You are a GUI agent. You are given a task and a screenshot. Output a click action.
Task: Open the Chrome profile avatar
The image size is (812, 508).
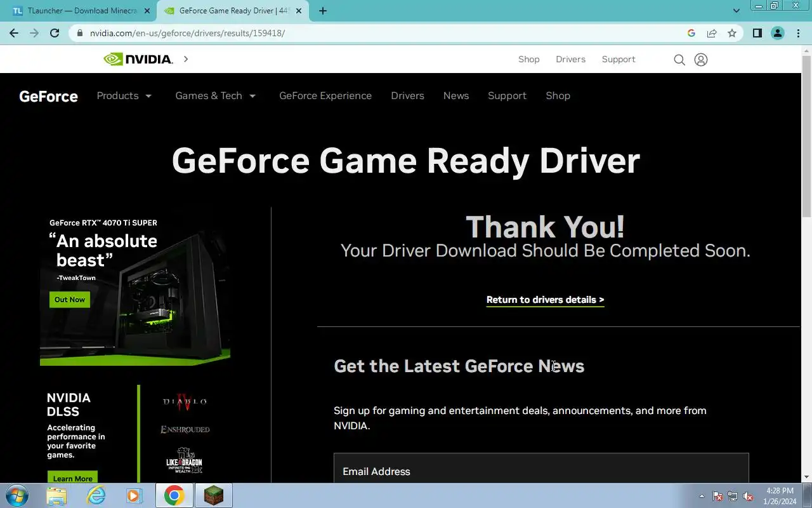click(777, 33)
